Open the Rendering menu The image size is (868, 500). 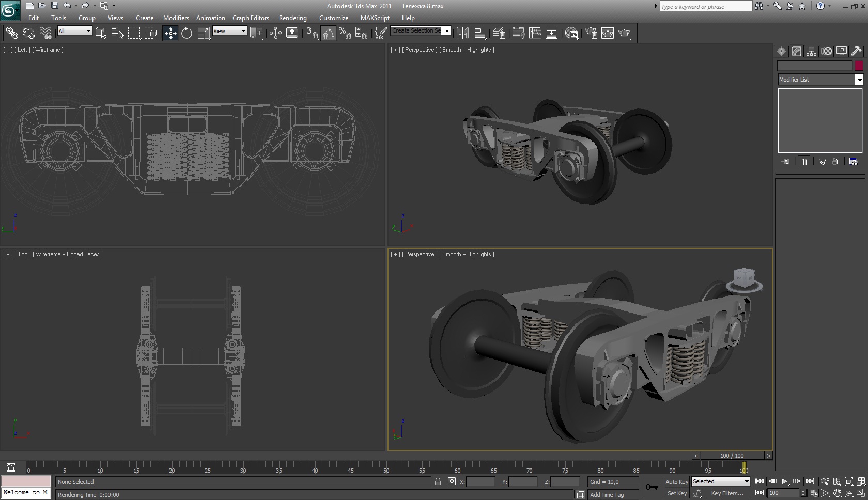(292, 18)
